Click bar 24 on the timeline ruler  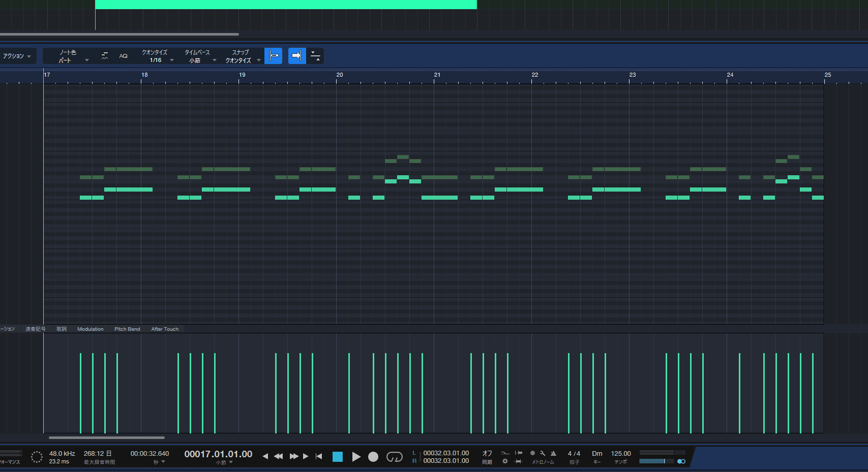click(x=730, y=75)
